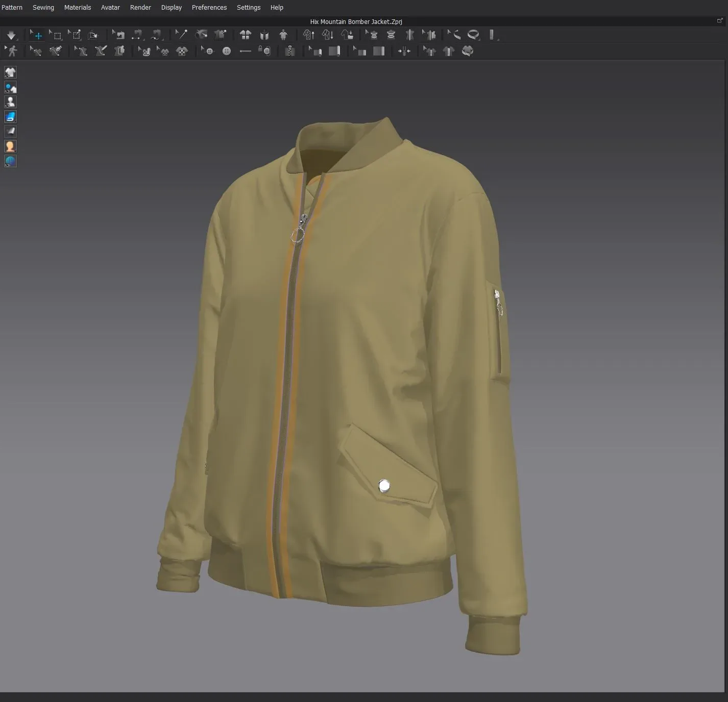Select the Button tool
Viewport: 728px width, 702px height.
(227, 51)
